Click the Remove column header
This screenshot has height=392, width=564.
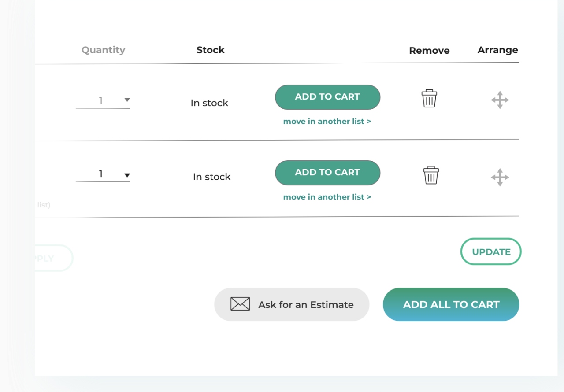coord(429,51)
